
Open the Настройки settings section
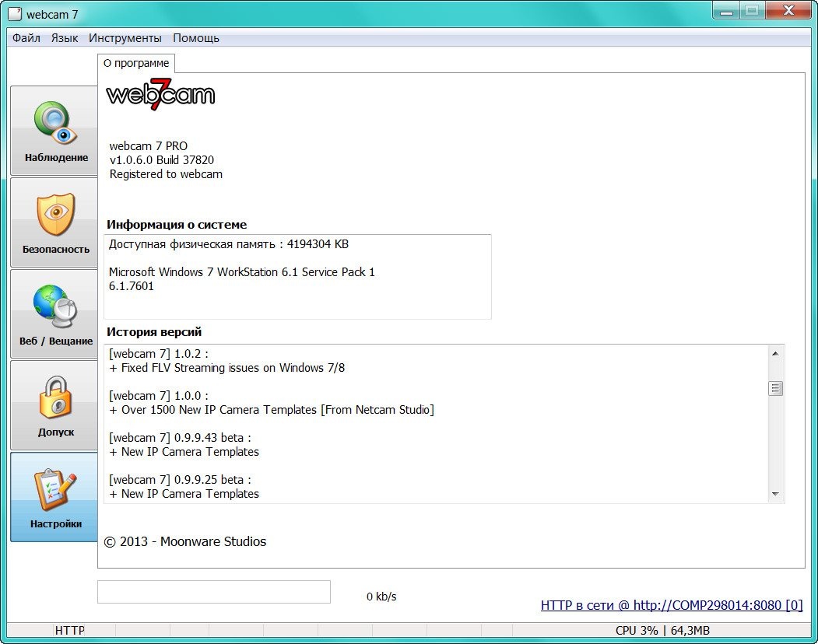54,497
